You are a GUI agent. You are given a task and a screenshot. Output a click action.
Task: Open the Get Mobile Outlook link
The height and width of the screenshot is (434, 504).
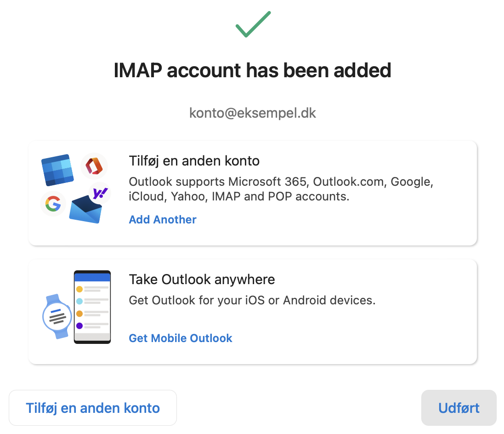click(180, 338)
